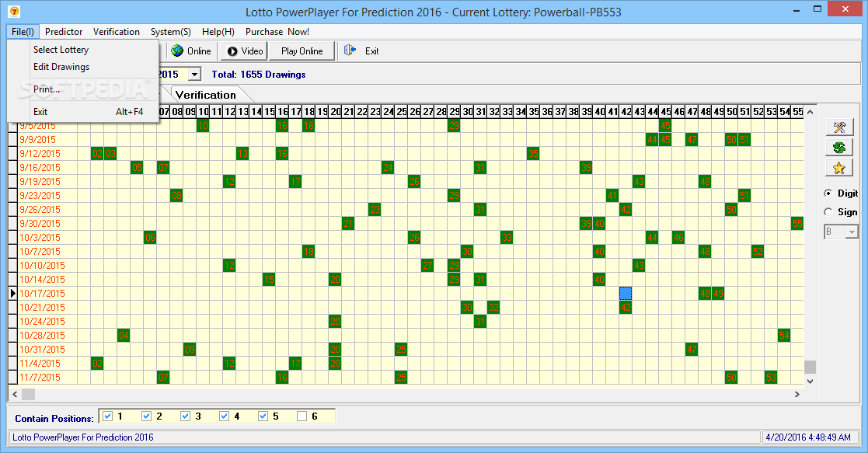Screen dimensions: 868x453
Task: Open the Predictor menu
Action: (64, 32)
